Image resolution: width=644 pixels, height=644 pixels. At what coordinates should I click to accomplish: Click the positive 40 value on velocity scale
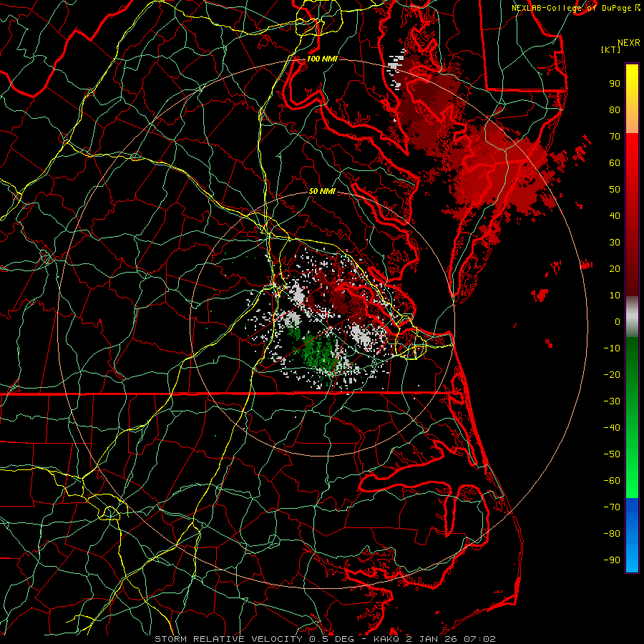coord(615,216)
